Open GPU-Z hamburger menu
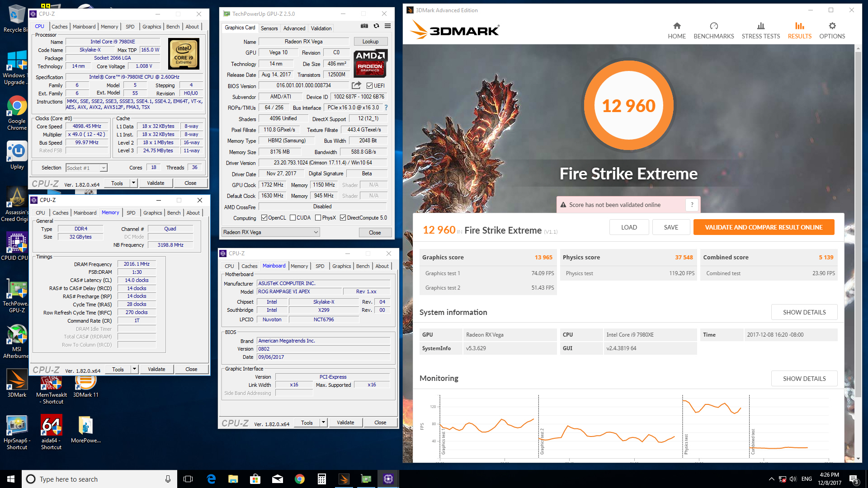 (387, 26)
